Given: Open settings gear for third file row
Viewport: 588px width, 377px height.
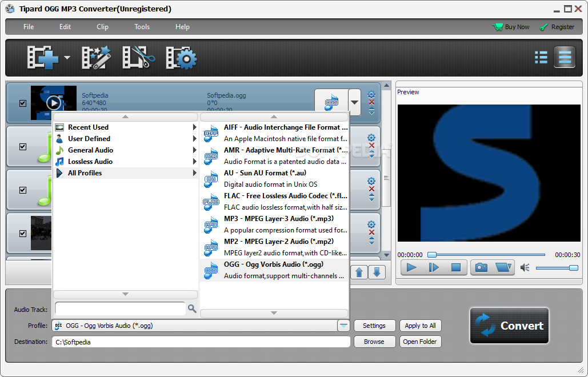Looking at the screenshot, I should [x=371, y=181].
